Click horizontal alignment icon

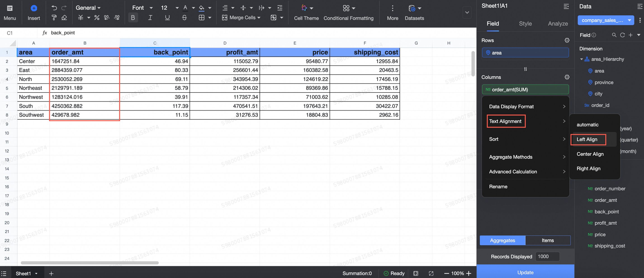click(x=225, y=8)
